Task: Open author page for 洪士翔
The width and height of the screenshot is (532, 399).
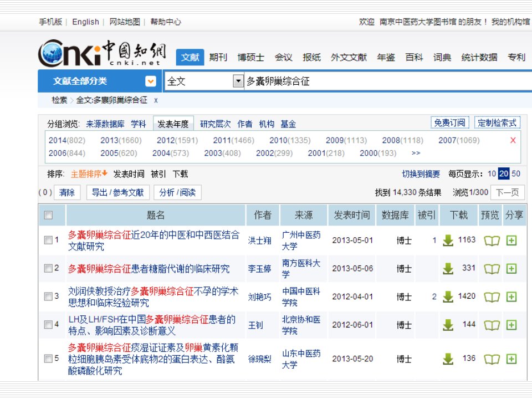Action: pyautogui.click(x=259, y=241)
